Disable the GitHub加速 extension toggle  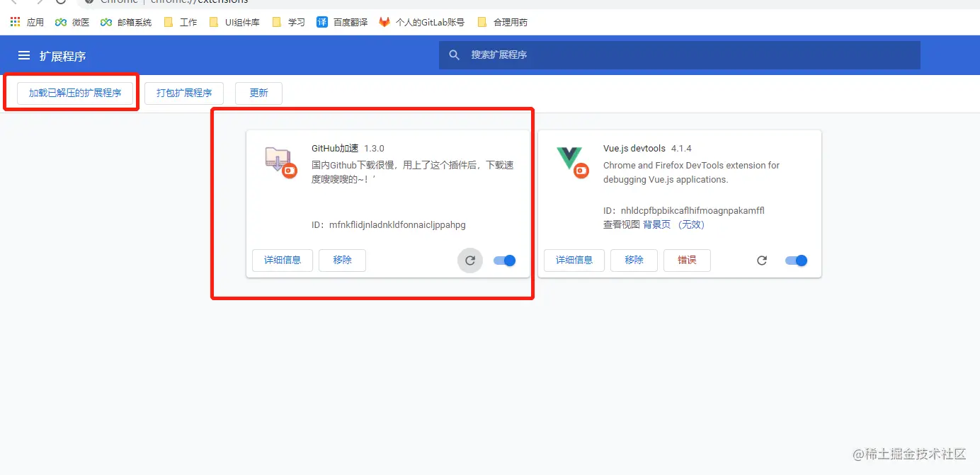pyautogui.click(x=505, y=261)
